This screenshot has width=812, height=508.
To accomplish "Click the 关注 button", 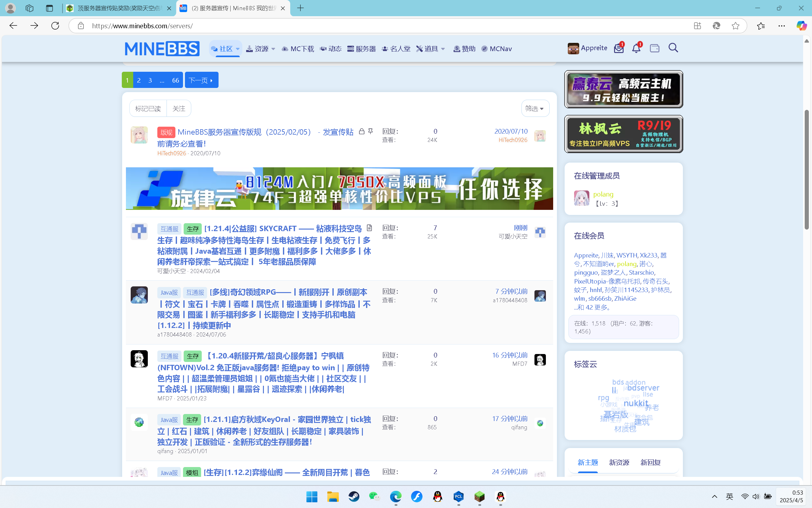I will [x=179, y=109].
